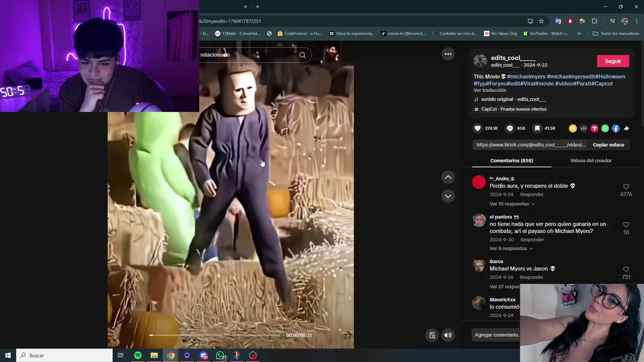The image size is (644, 362).
Task: Open File Explorer from the taskbar
Action: point(154,355)
